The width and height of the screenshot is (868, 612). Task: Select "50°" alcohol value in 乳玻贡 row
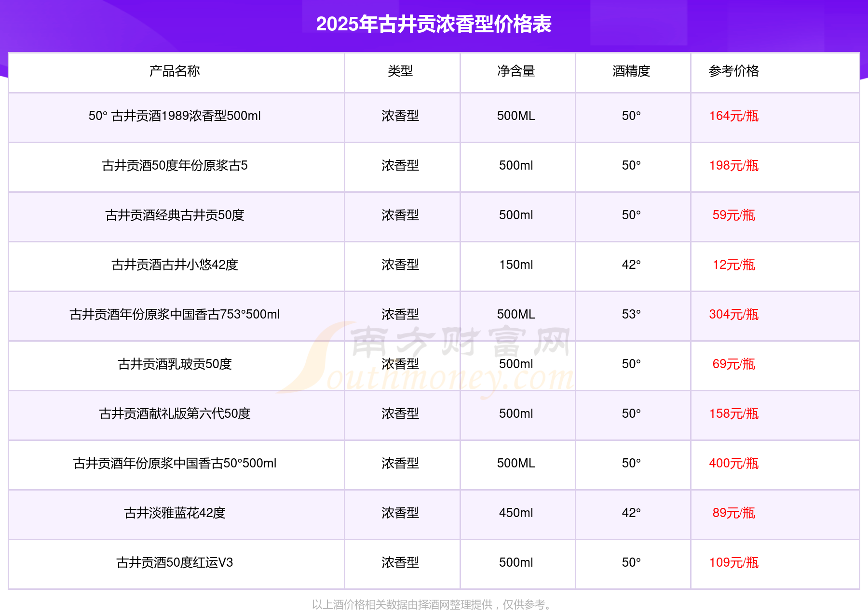[631, 364]
